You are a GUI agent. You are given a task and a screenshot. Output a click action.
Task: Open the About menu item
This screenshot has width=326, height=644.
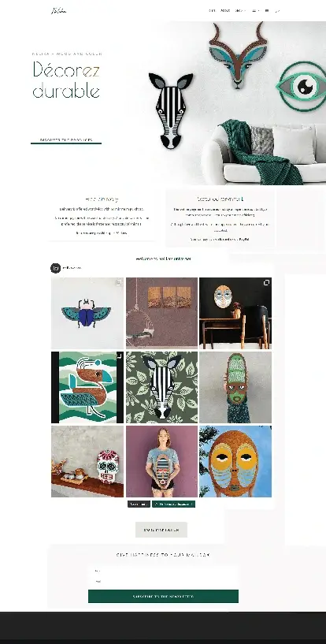pyautogui.click(x=225, y=11)
